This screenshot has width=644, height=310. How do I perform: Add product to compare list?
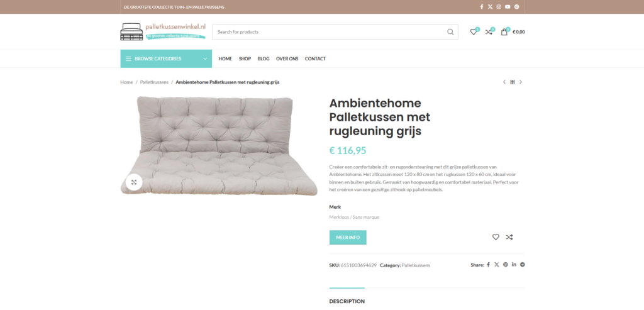point(509,237)
